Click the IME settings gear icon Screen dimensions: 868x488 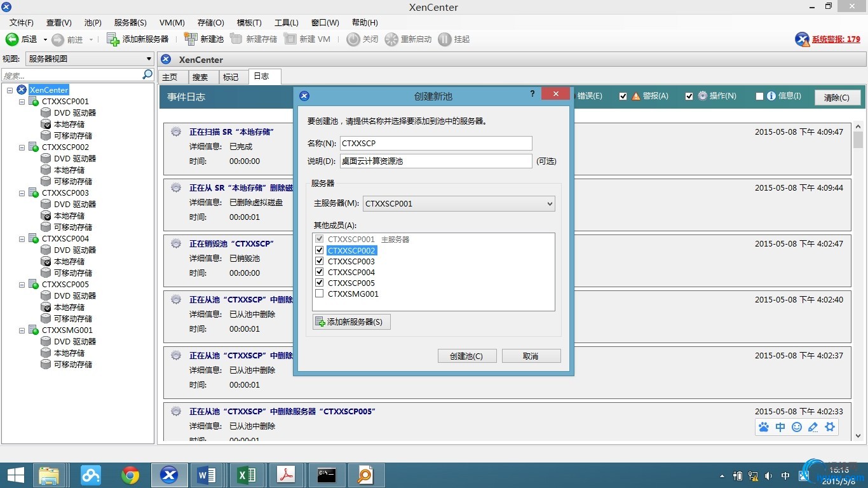(830, 427)
